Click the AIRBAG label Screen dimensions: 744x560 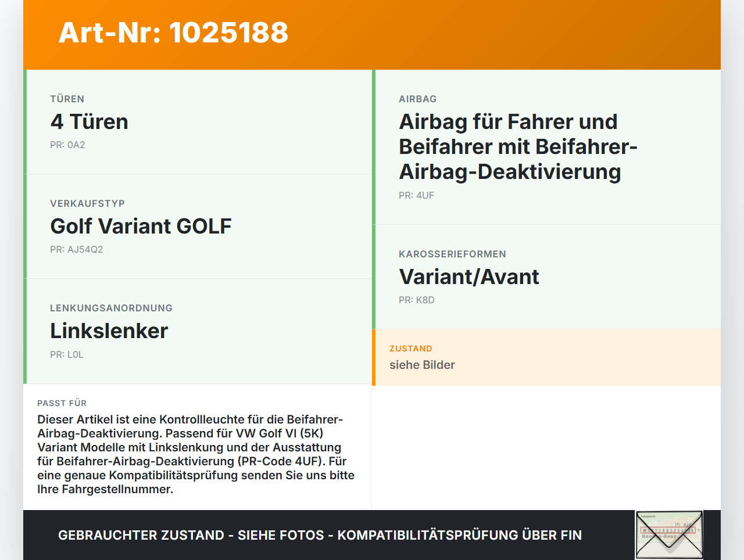click(x=417, y=99)
